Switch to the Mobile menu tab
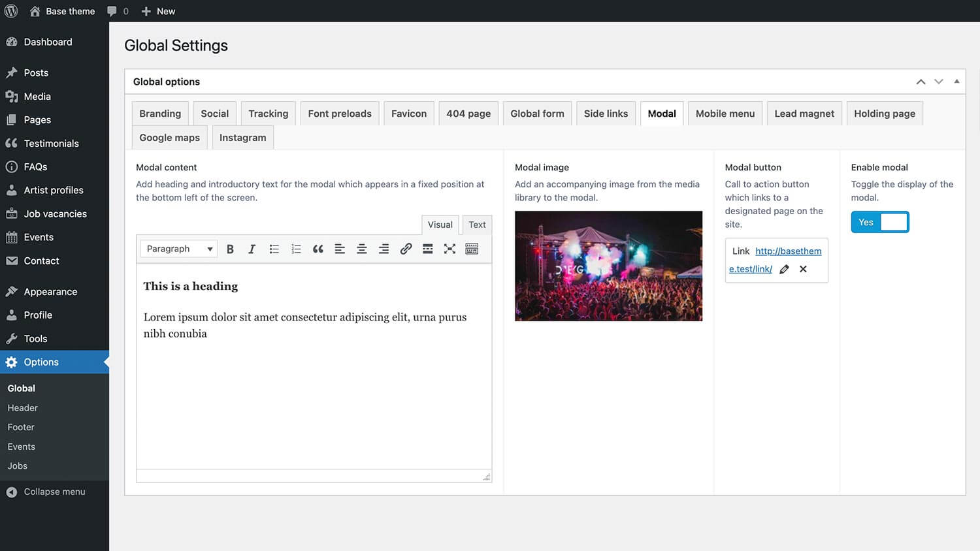The height and width of the screenshot is (551, 980). (x=725, y=114)
